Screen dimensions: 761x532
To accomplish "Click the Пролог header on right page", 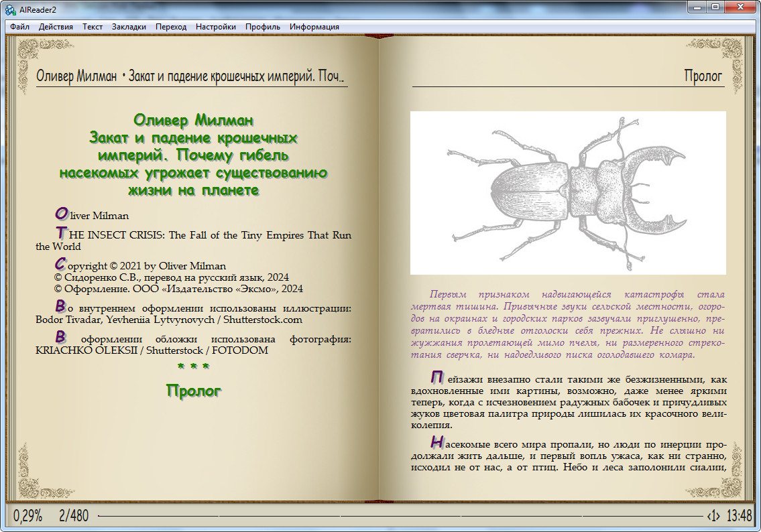I will [x=703, y=76].
